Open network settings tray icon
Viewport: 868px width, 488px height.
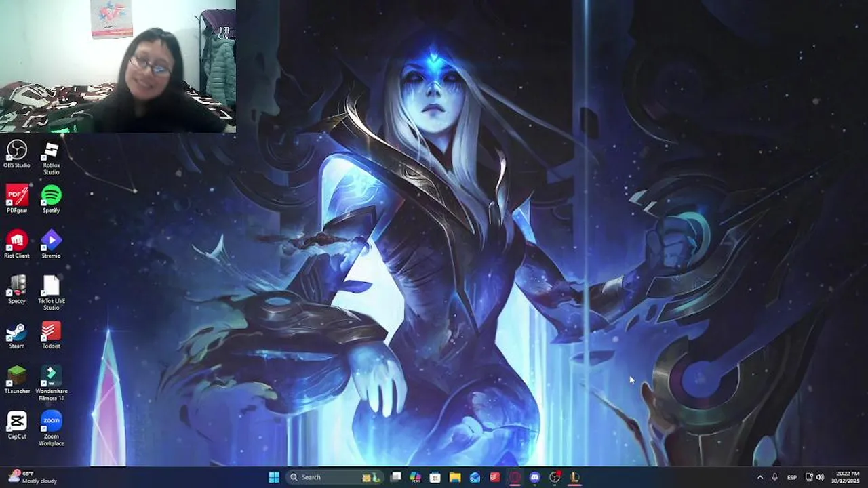click(x=809, y=477)
